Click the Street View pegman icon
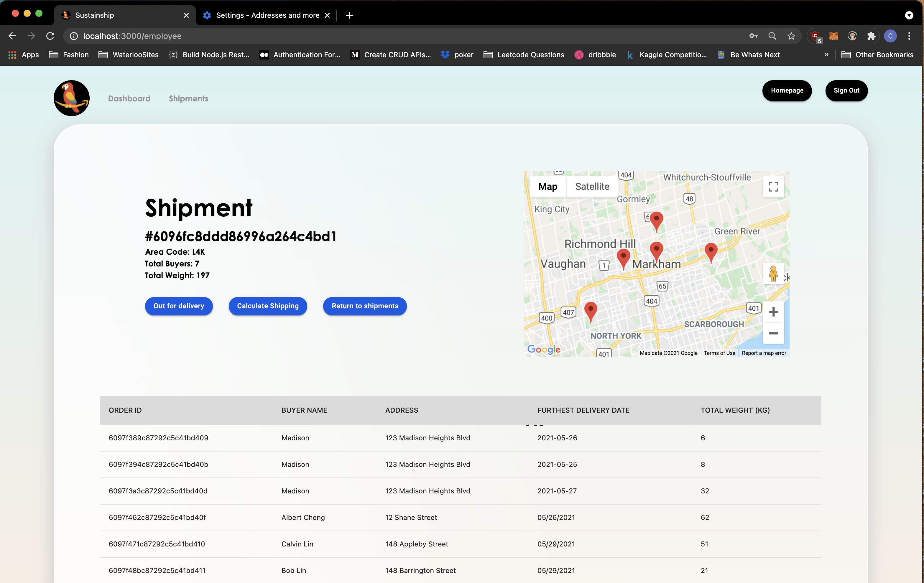924x583 pixels. [x=773, y=274]
